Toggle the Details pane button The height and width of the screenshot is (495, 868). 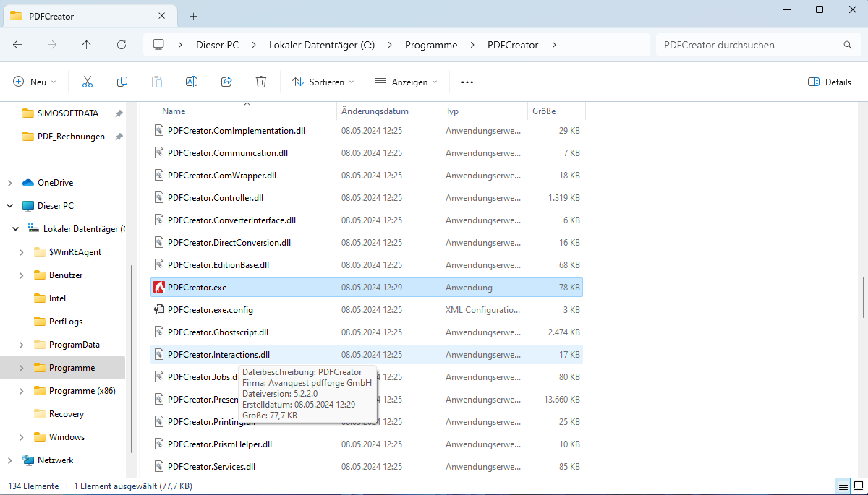tap(830, 82)
